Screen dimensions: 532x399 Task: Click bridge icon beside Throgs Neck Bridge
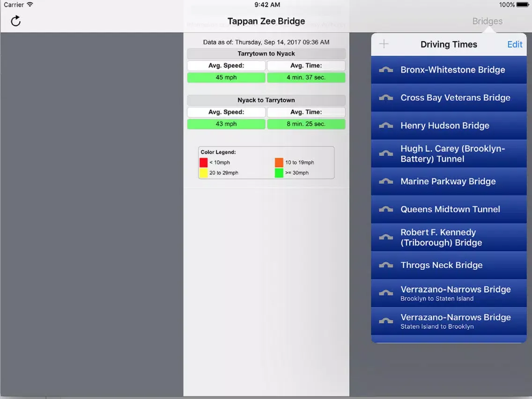[x=386, y=265]
